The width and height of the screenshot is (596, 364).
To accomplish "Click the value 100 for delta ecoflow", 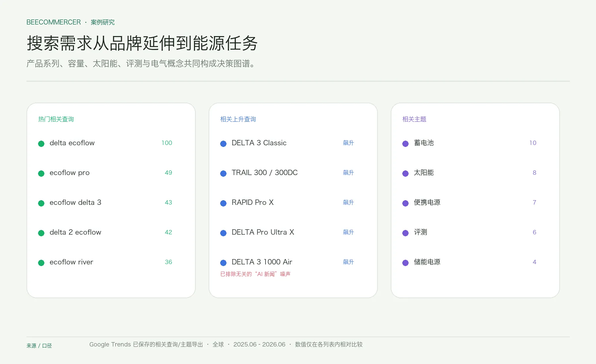I will (x=167, y=143).
